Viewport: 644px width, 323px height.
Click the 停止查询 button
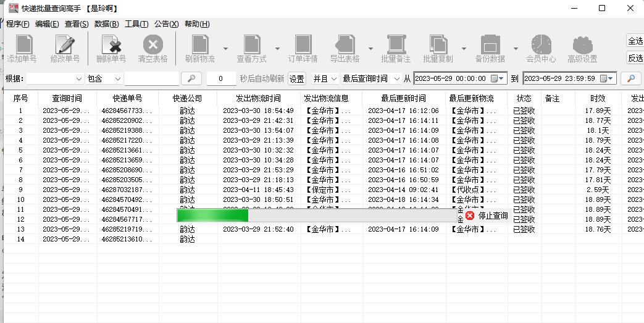point(487,216)
